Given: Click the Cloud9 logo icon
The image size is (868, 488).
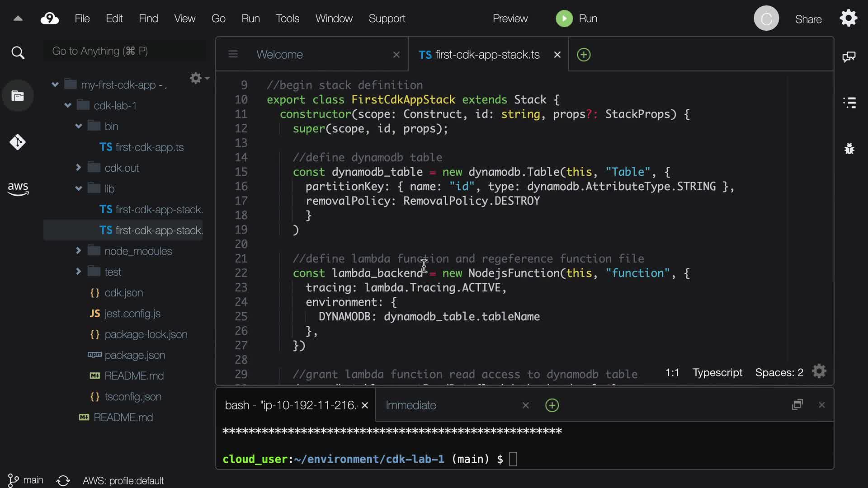Looking at the screenshot, I should (x=50, y=19).
